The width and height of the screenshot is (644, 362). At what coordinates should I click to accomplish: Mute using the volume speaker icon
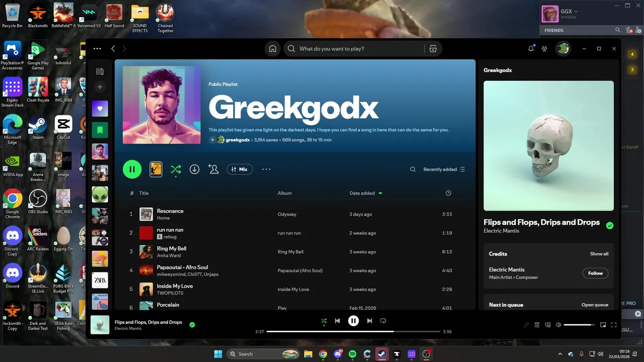(x=558, y=325)
